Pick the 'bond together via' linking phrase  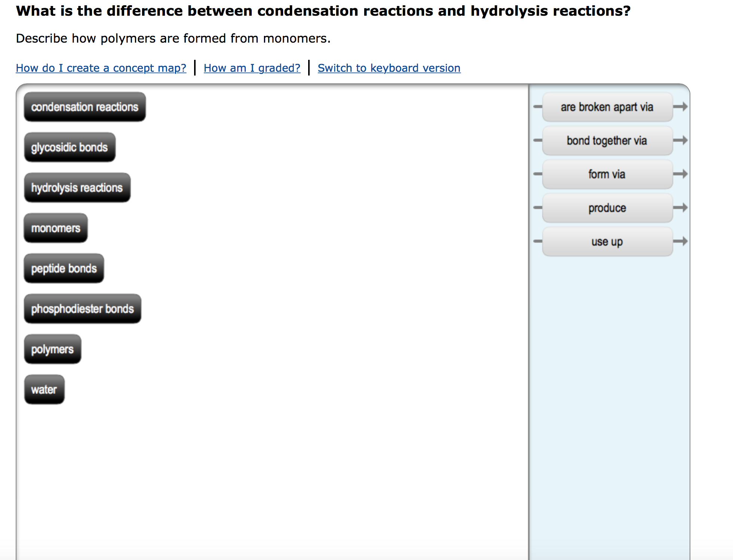[607, 141]
